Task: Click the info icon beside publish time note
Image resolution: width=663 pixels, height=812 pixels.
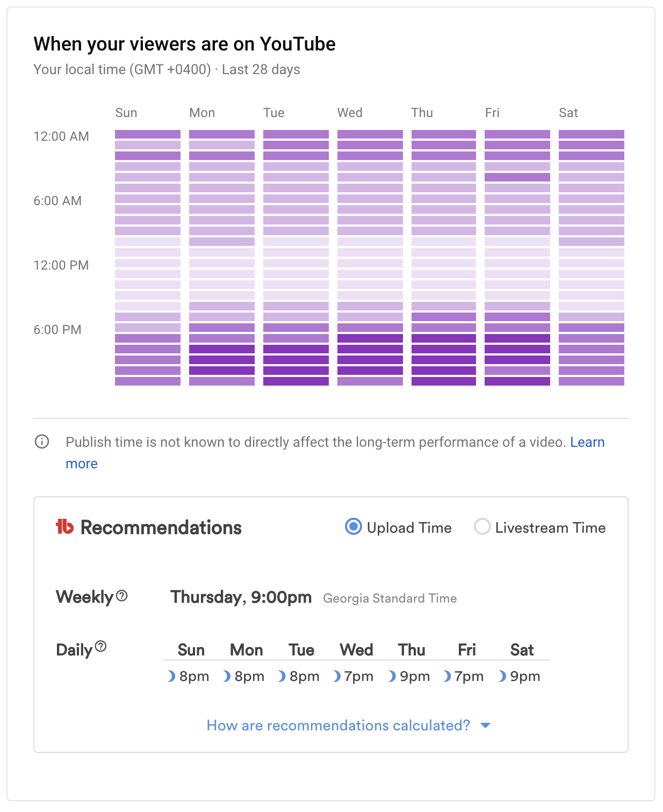Action: click(42, 441)
